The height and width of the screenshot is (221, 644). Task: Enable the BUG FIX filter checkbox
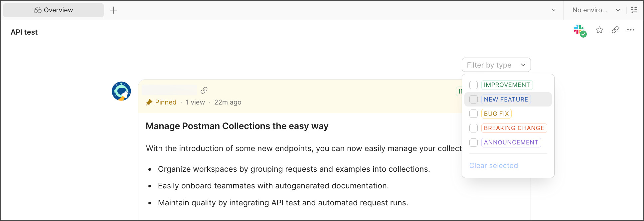(473, 114)
